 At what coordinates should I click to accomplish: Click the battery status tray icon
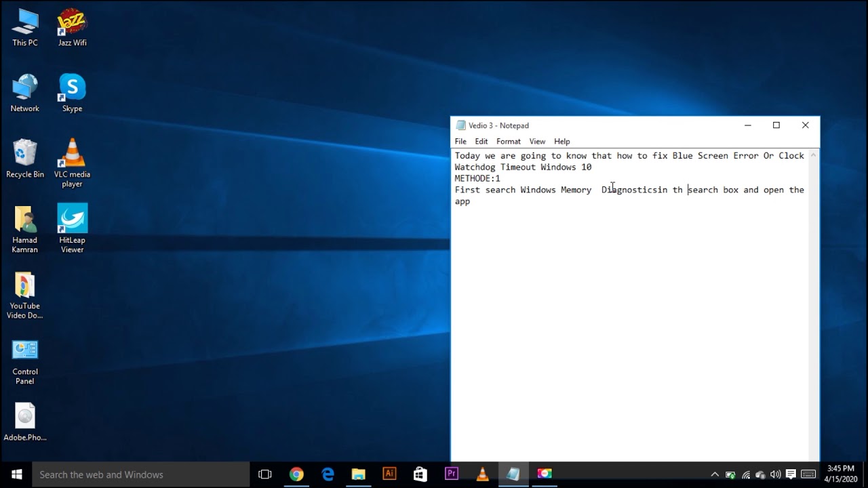tap(730, 474)
